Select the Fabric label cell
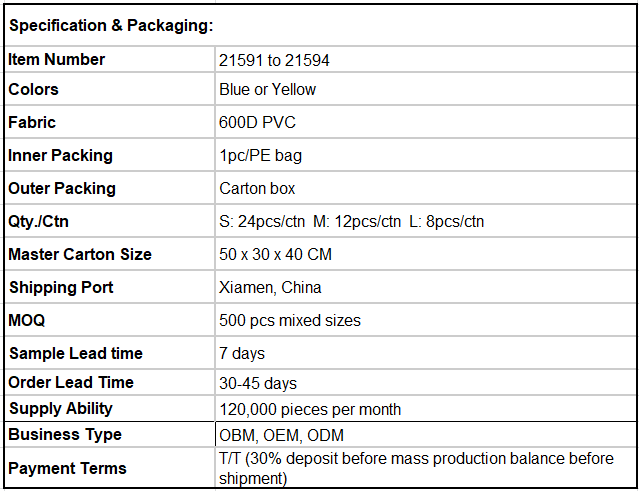Screen dimensions: 639x491 [x=32, y=123]
